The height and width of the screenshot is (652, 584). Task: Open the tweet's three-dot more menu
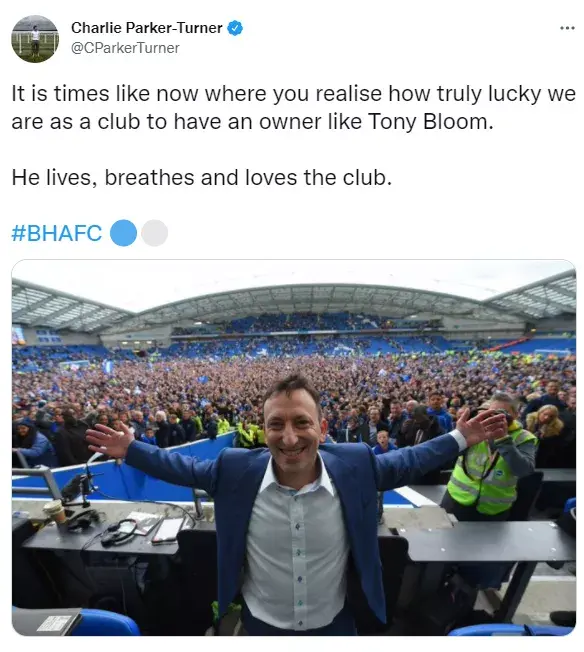click(x=567, y=28)
